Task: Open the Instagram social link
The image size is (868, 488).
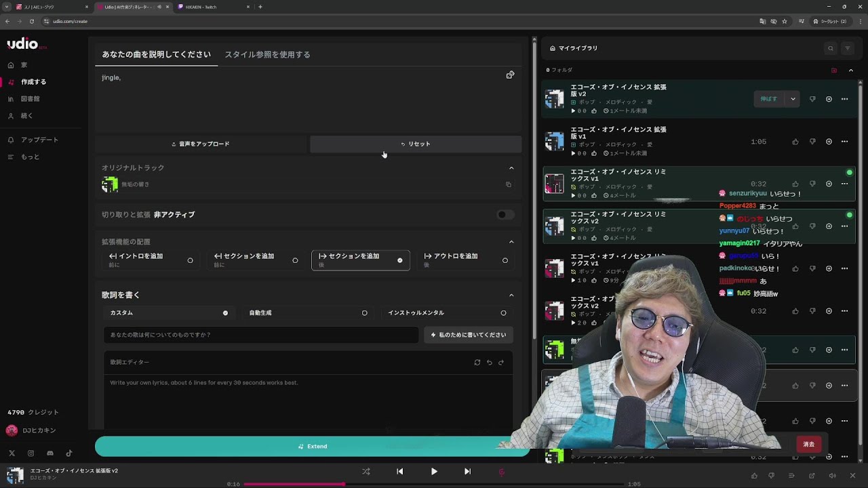Action: pyautogui.click(x=31, y=453)
